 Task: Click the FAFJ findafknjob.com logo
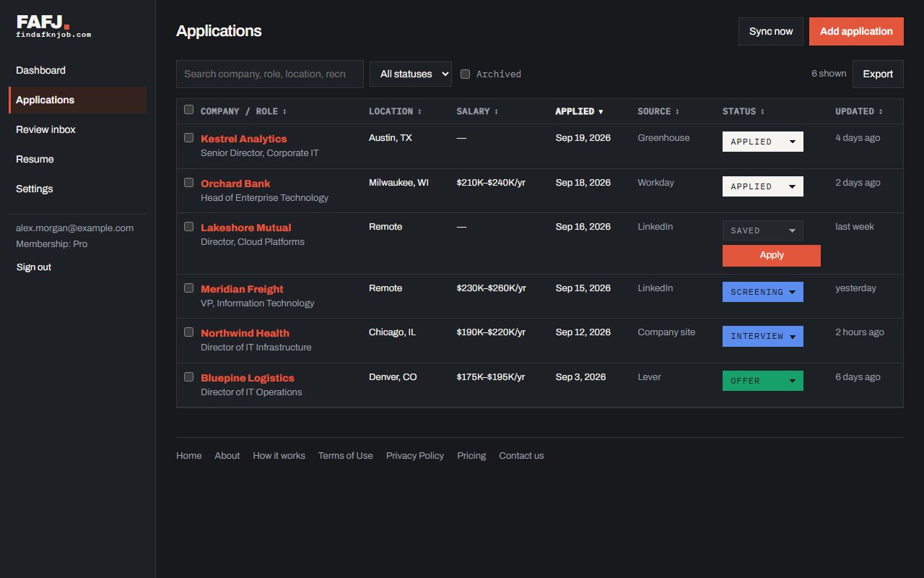[54, 26]
